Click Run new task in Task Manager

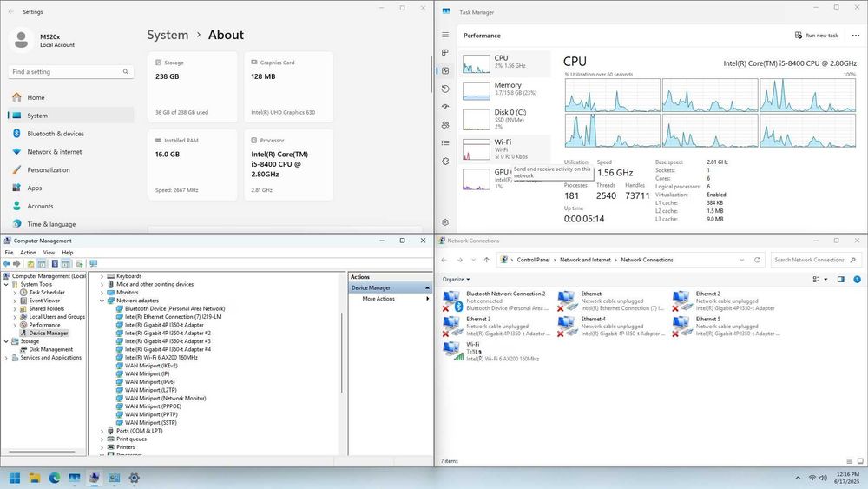pyautogui.click(x=817, y=36)
